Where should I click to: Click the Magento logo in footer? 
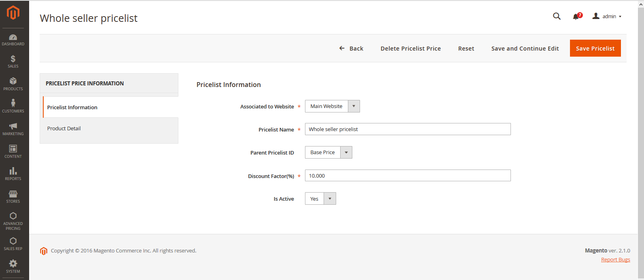[44, 251]
